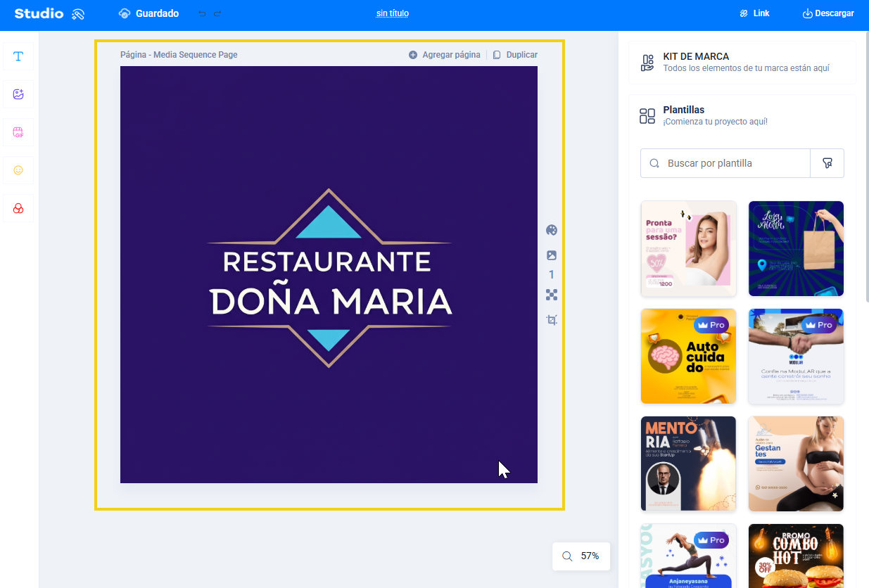869x588 pixels.
Task: Select the ModulAR handshake Pro template
Action: (x=796, y=357)
